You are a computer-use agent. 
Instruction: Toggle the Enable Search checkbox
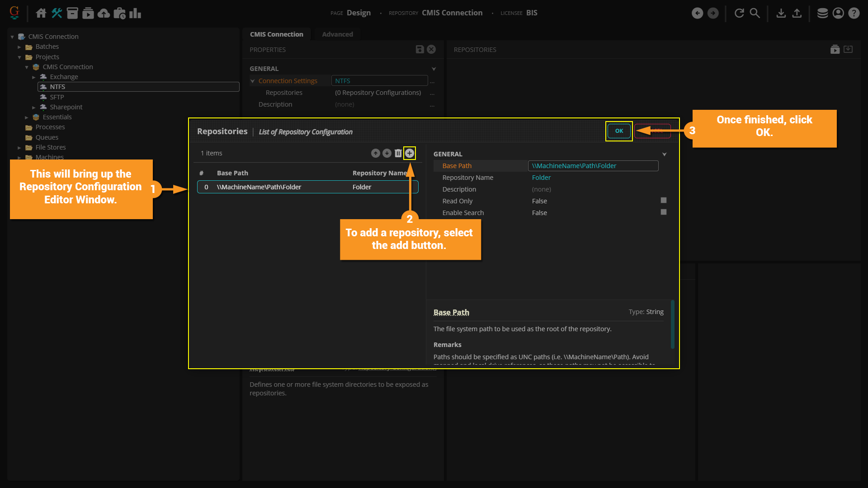pos(663,212)
